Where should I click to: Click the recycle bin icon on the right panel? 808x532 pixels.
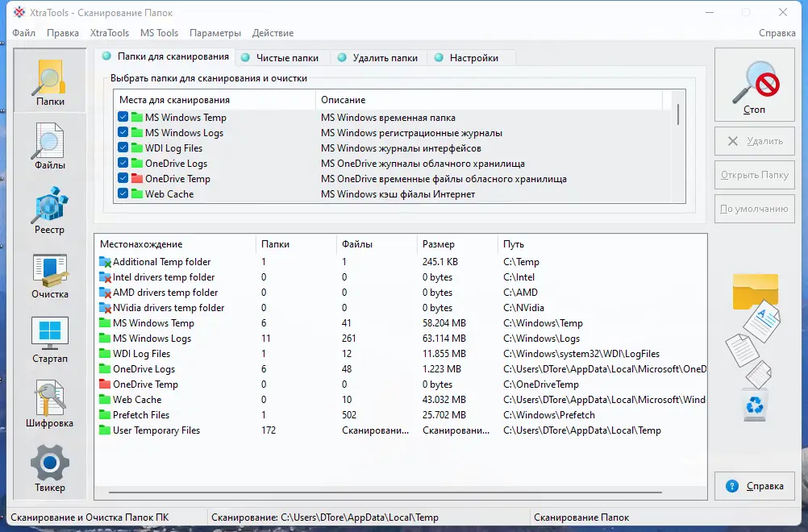point(755,406)
